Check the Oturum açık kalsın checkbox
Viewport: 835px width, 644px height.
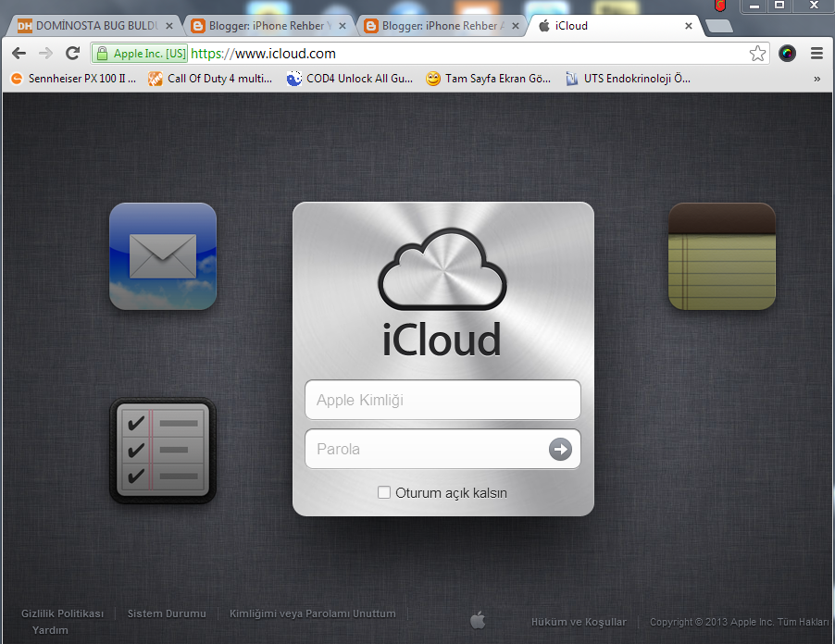pyautogui.click(x=384, y=492)
